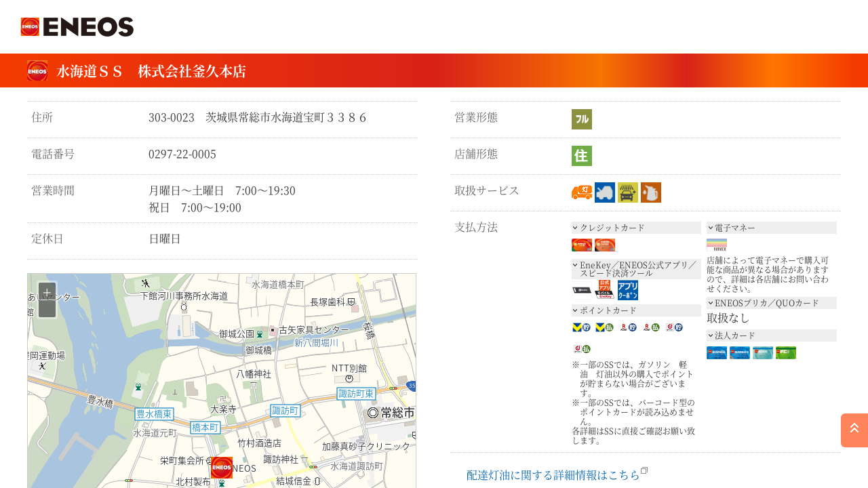868x488 pixels.
Task: Click the second BUSINESS II corporate card icon
Action: [x=740, y=353]
